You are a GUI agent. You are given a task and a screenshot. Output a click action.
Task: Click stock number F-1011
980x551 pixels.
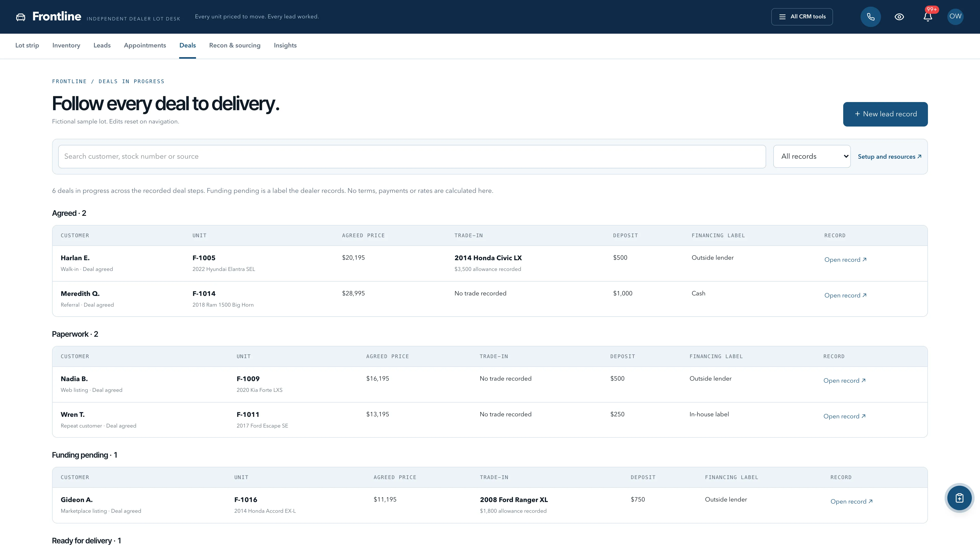(x=248, y=415)
